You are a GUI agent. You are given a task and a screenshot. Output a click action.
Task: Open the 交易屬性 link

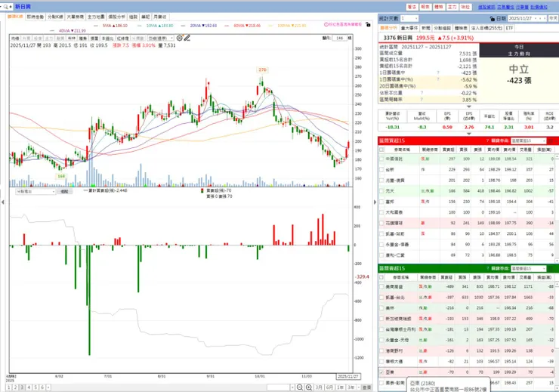pyautogui.click(x=505, y=7)
